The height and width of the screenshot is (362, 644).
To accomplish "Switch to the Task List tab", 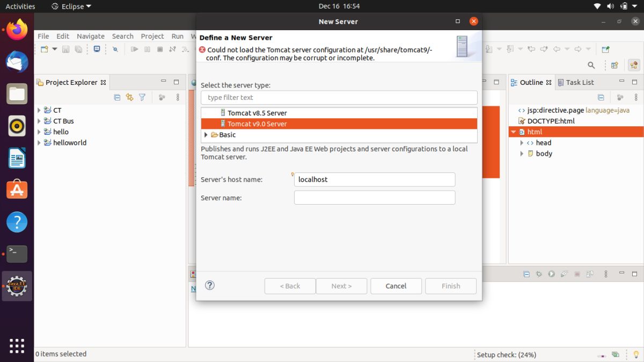I will 576,82.
